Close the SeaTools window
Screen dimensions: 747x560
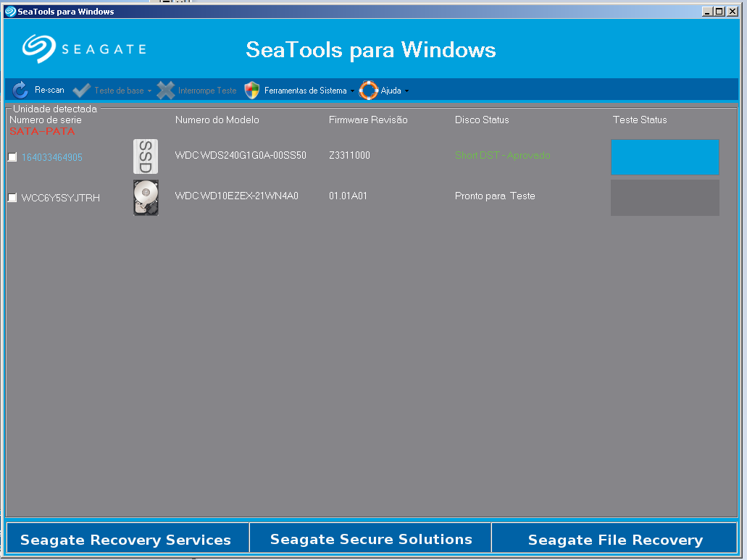tap(733, 12)
